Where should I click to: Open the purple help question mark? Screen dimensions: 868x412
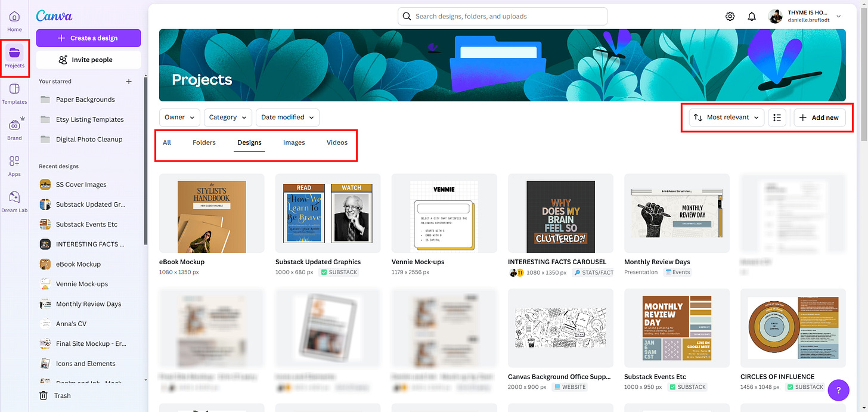(839, 391)
